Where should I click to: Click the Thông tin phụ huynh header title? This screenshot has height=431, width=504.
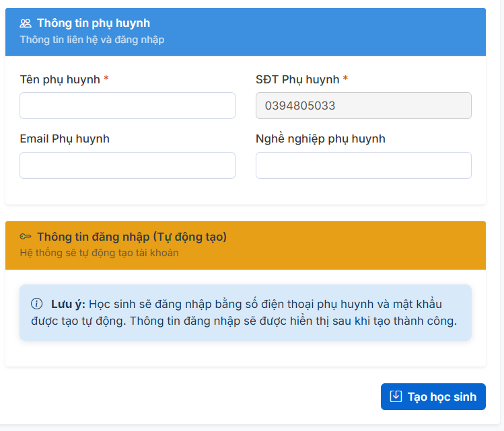93,24
